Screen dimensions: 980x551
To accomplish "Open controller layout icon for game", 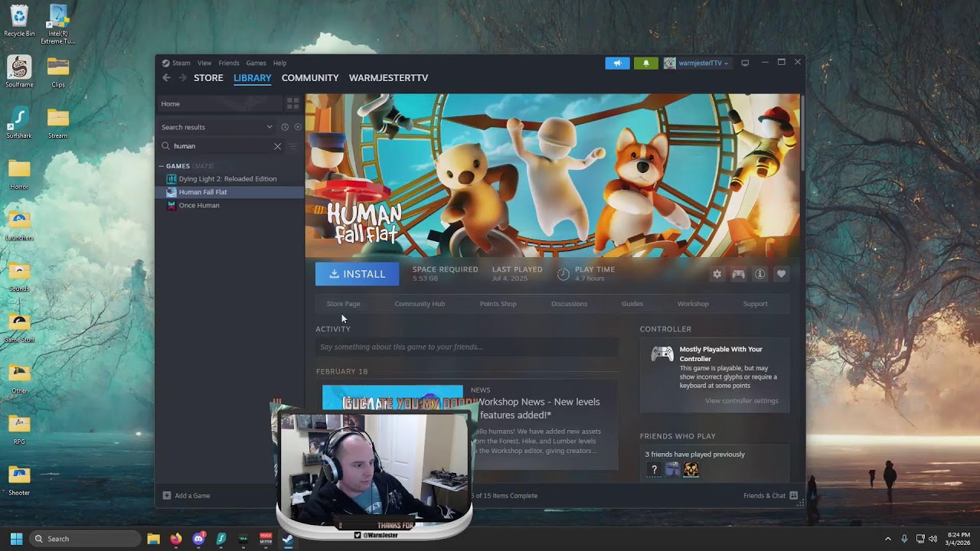I will coord(738,274).
